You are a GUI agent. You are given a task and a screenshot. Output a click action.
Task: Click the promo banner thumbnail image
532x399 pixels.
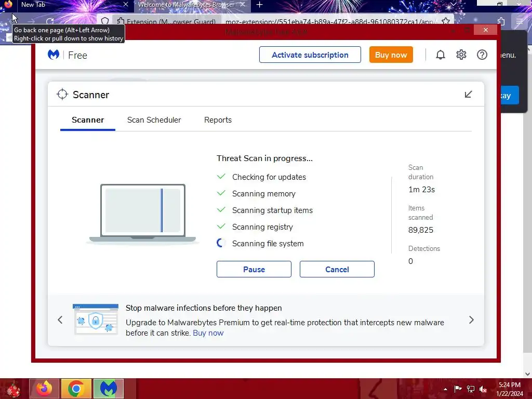[96, 320]
